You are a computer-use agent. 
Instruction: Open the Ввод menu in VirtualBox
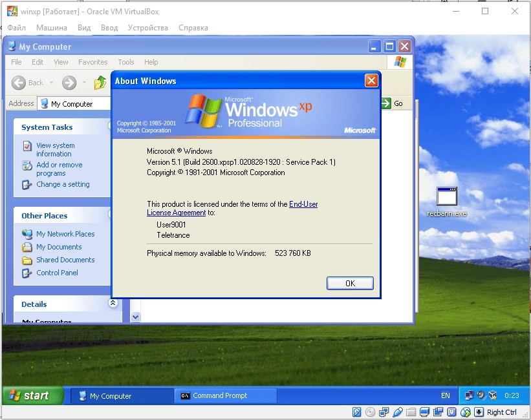click(x=109, y=28)
